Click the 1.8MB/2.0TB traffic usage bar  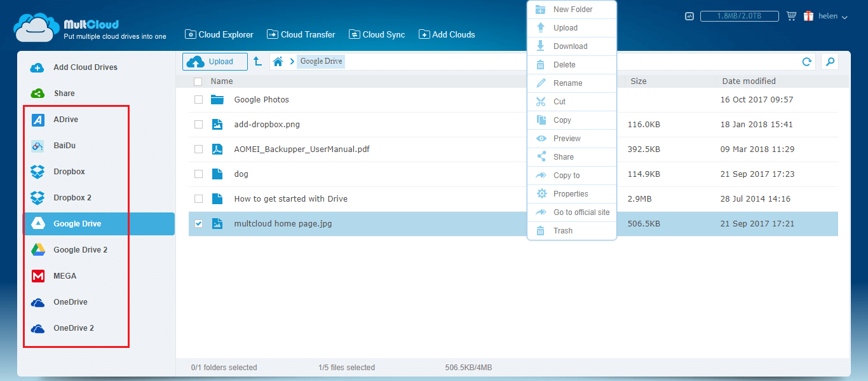tap(740, 17)
